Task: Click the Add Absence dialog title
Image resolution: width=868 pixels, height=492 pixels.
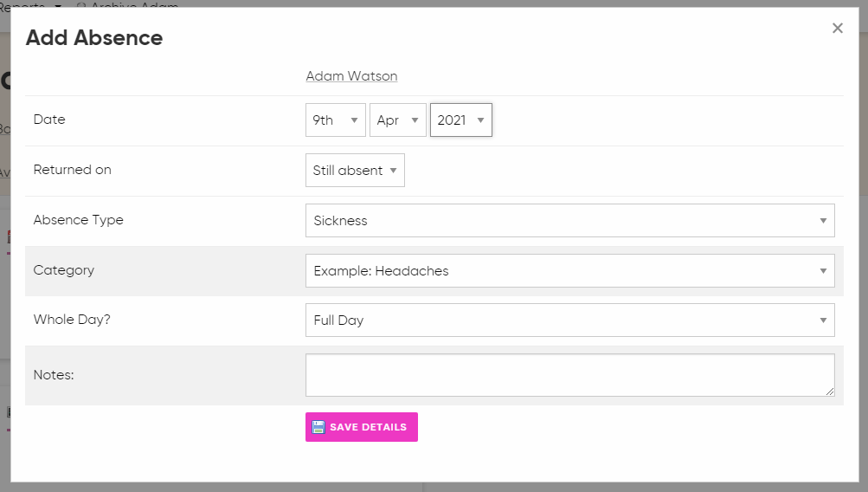Action: 94,38
